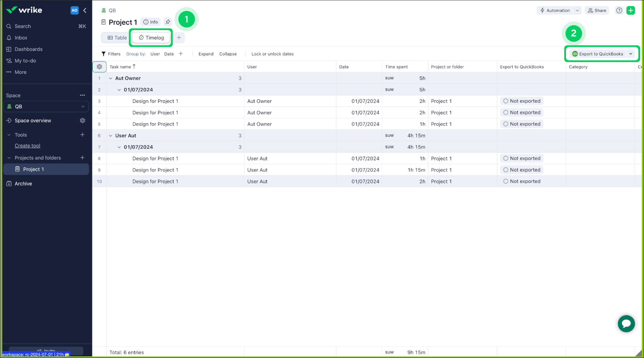The height and width of the screenshot is (358, 644).
Task: Click Lock or unlock dates
Action: pyautogui.click(x=272, y=54)
